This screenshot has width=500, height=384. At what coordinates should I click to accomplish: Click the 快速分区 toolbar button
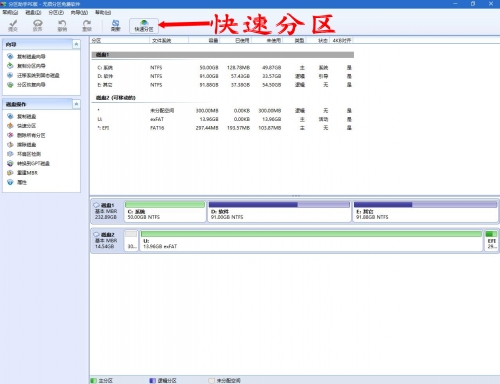pos(144,25)
